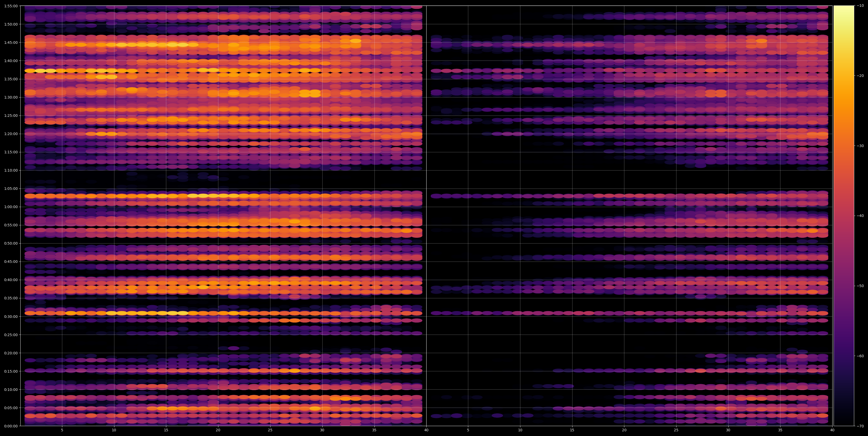868x436 pixels.
Task: Select the 1:25:00 time label
Action: pos(11,116)
